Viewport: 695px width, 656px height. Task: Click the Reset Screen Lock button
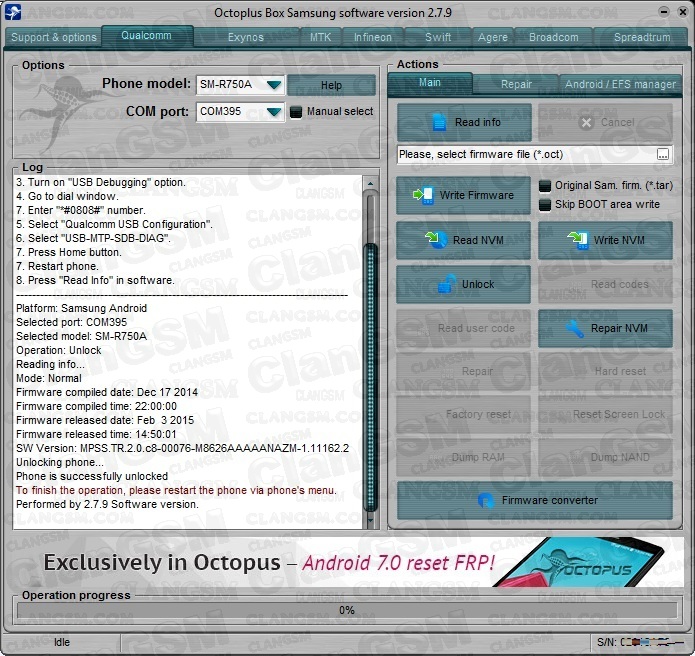click(x=605, y=414)
